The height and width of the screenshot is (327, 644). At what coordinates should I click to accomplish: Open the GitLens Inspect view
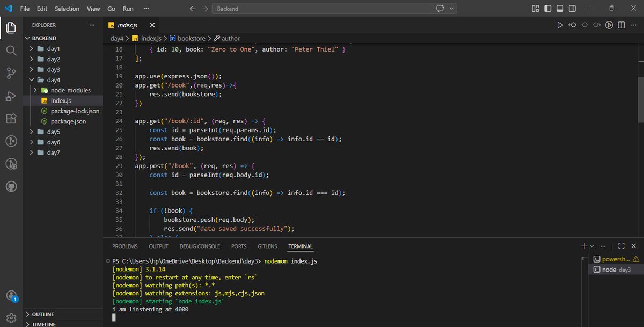(11, 164)
